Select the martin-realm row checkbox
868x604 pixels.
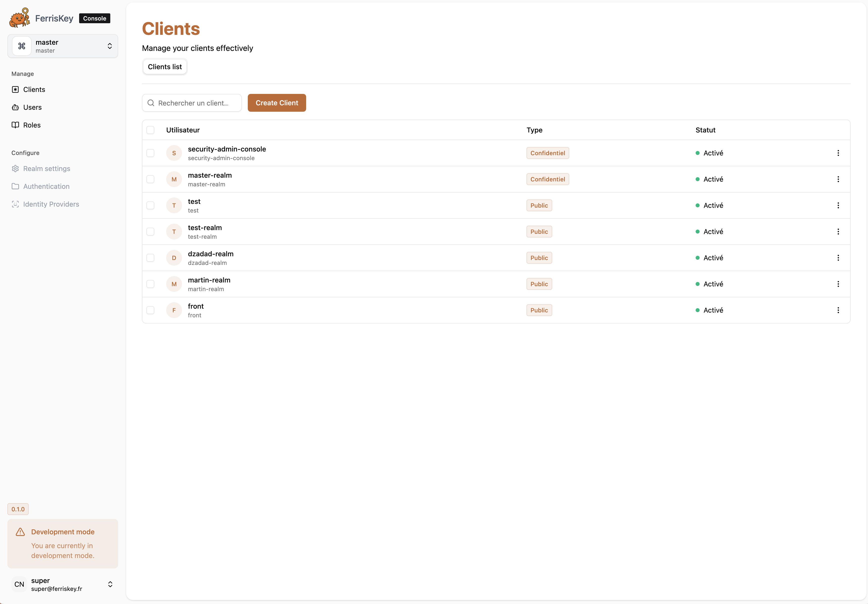point(150,284)
